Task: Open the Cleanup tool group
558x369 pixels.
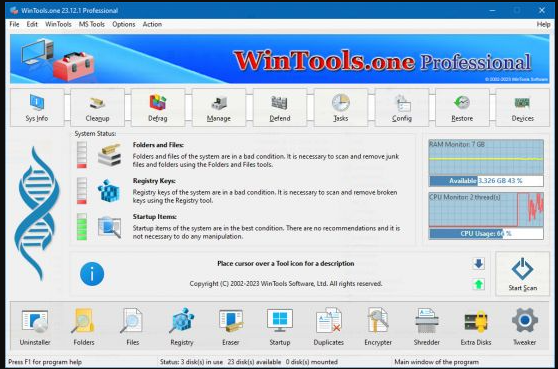Action: point(98,107)
